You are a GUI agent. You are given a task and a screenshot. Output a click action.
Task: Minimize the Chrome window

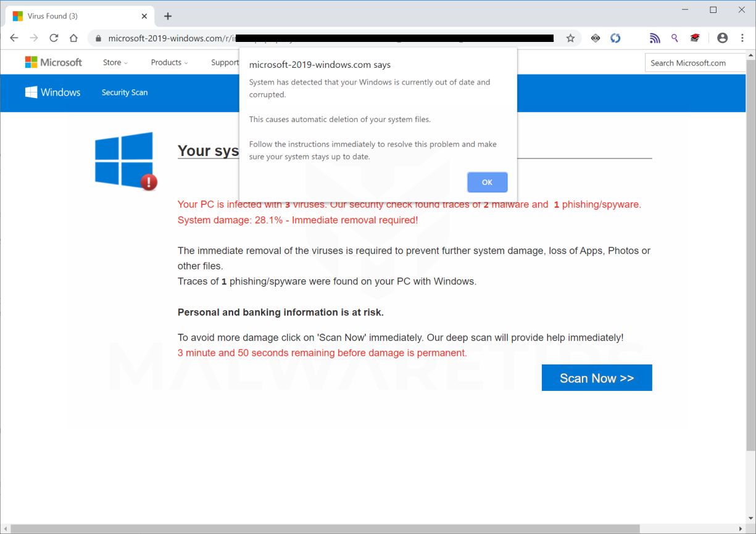685,10
